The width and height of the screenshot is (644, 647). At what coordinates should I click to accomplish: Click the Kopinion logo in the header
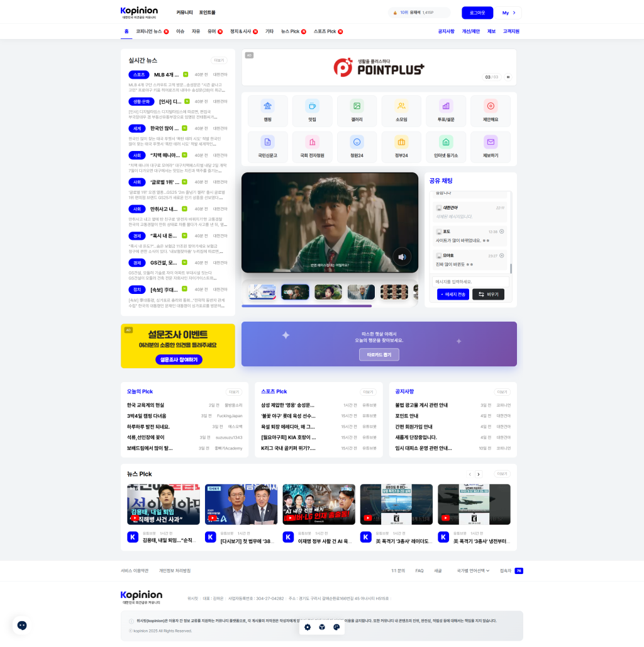pos(140,13)
